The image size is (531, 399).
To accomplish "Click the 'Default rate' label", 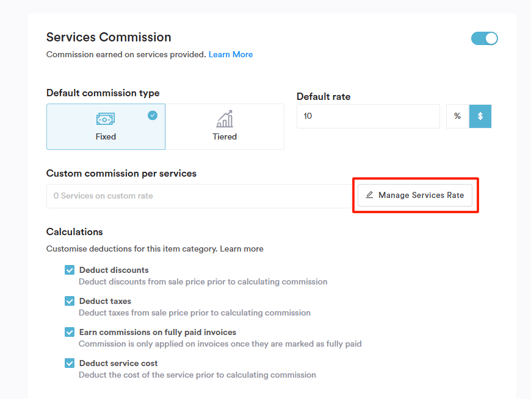I will 323,97.
